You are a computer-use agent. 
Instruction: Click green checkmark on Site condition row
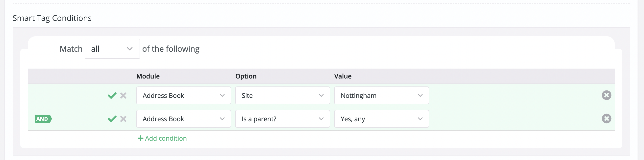pos(112,96)
